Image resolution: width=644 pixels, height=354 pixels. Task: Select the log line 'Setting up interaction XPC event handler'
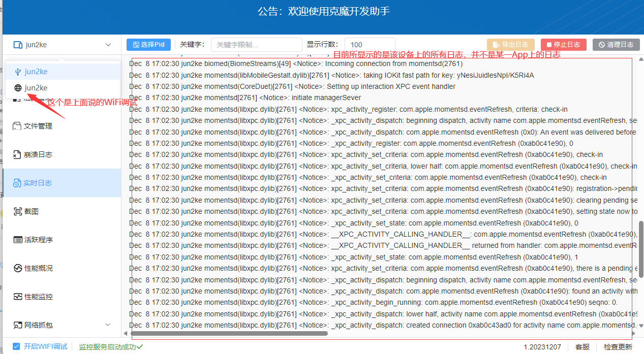[292, 86]
